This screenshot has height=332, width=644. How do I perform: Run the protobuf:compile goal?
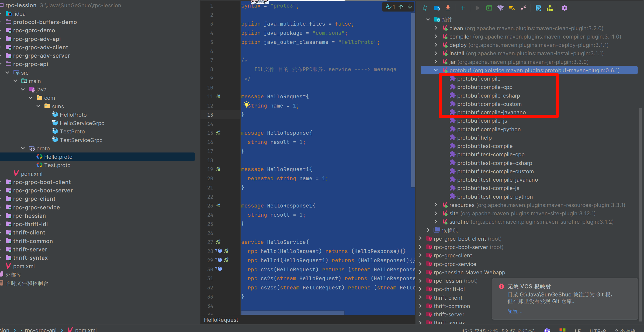(479, 79)
